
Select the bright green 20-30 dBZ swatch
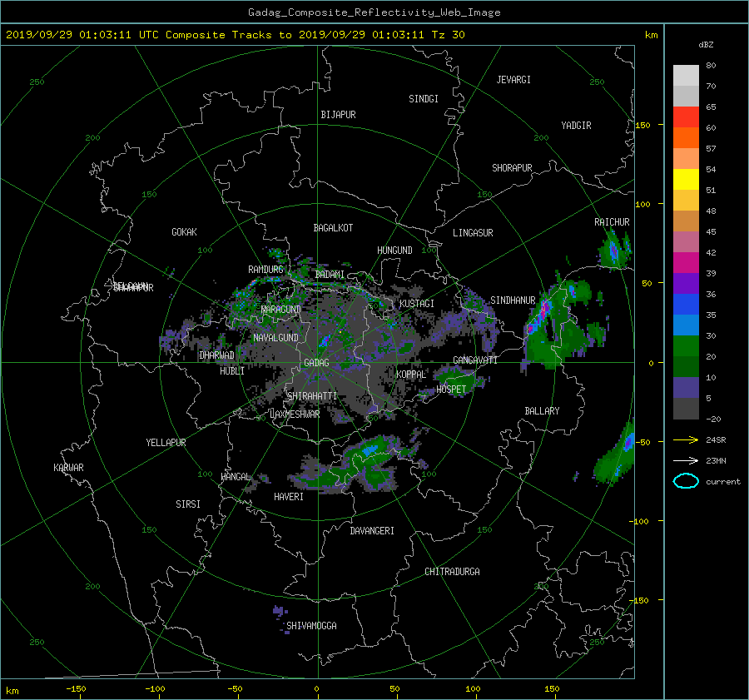686,346
